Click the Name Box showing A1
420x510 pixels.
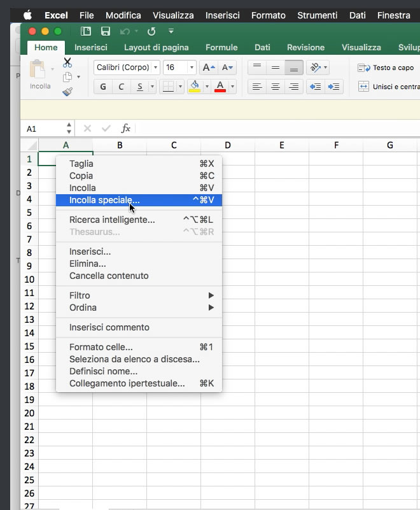44,129
